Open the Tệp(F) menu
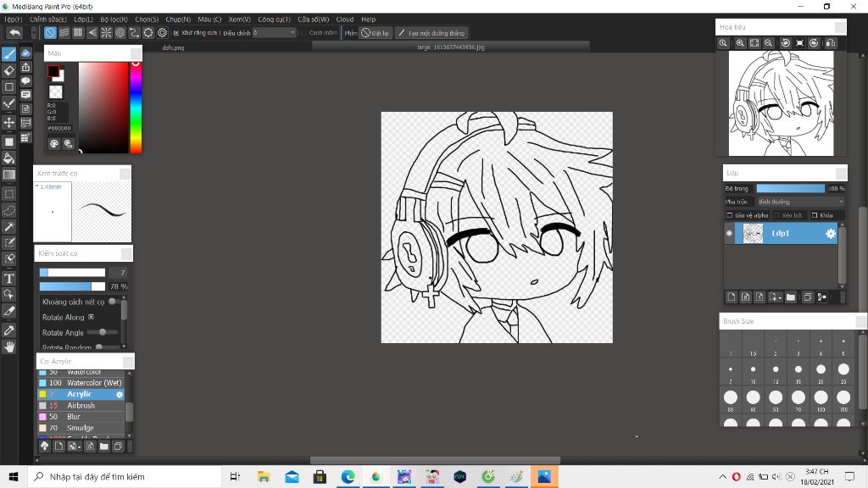 click(x=13, y=19)
